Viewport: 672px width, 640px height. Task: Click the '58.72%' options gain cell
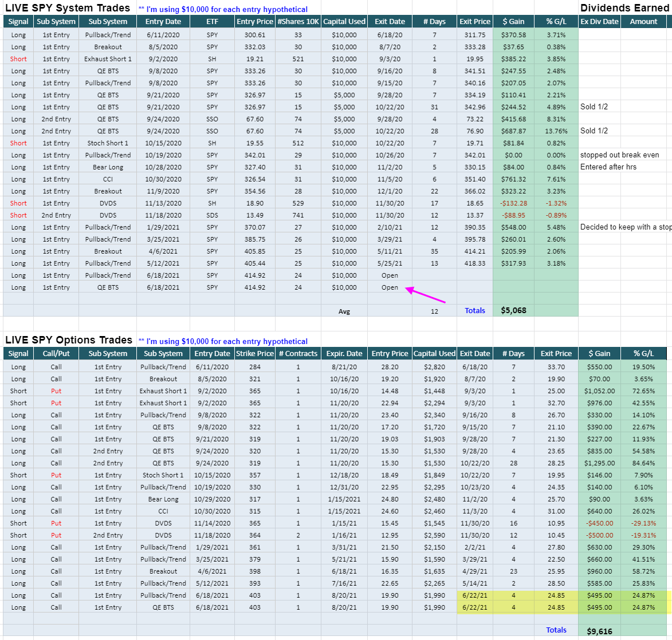point(643,571)
